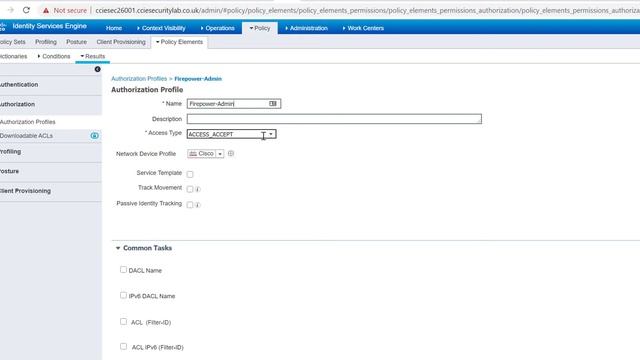Go forward with browser arrow
This screenshot has height=360, width=640.
(11, 10)
